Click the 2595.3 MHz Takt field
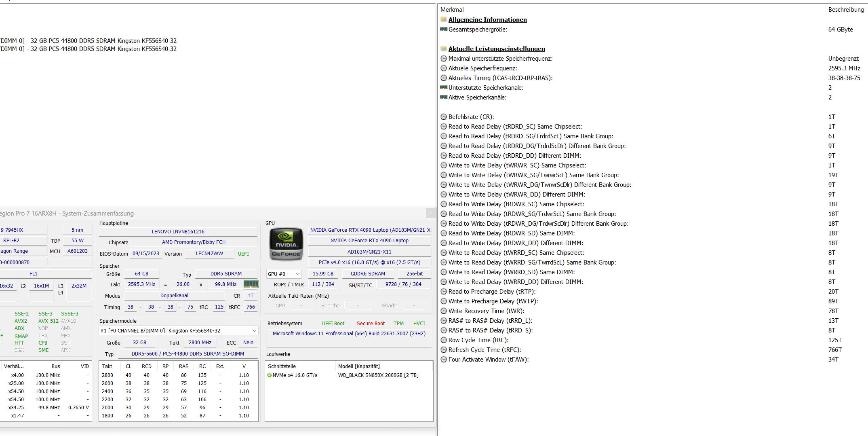Screen dimensions: 868x436 [141, 284]
